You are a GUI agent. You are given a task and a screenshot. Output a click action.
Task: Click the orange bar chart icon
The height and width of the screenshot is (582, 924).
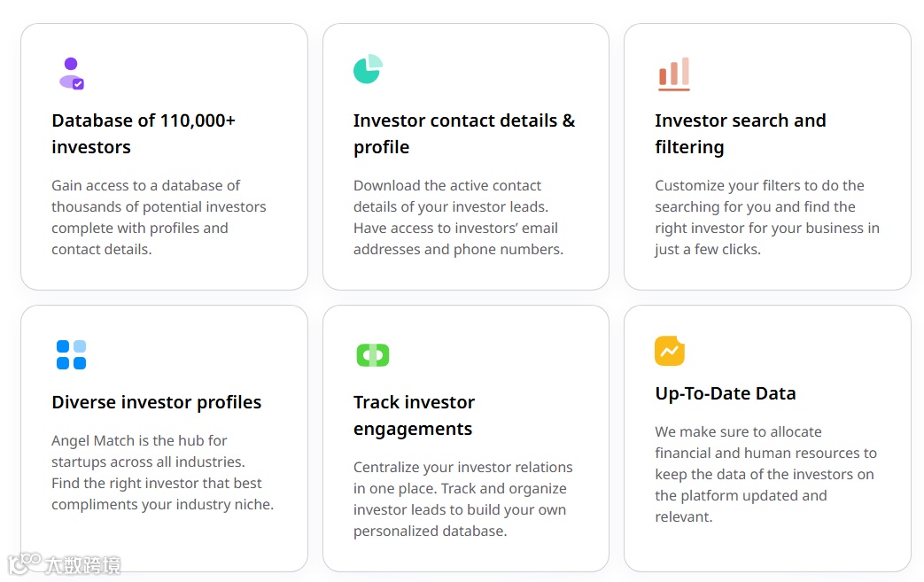(x=674, y=74)
